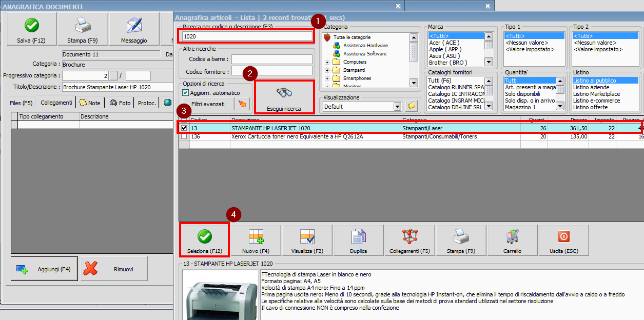Open article with Visualizza (F2)
644x320 pixels.
(307, 240)
